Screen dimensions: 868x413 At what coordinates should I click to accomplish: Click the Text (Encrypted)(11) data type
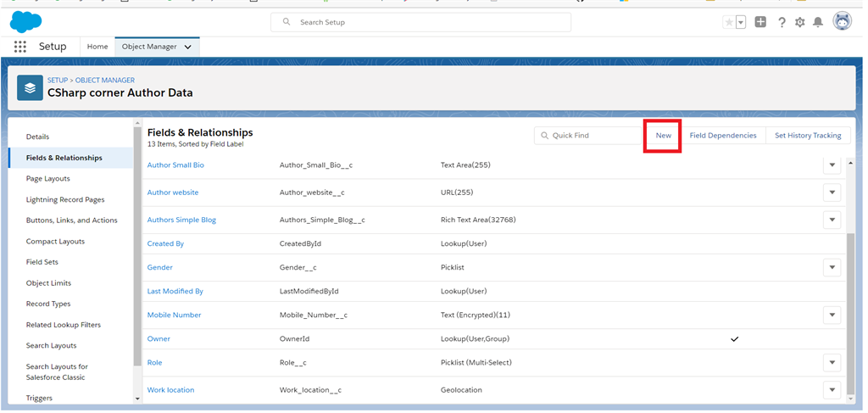[x=475, y=315]
